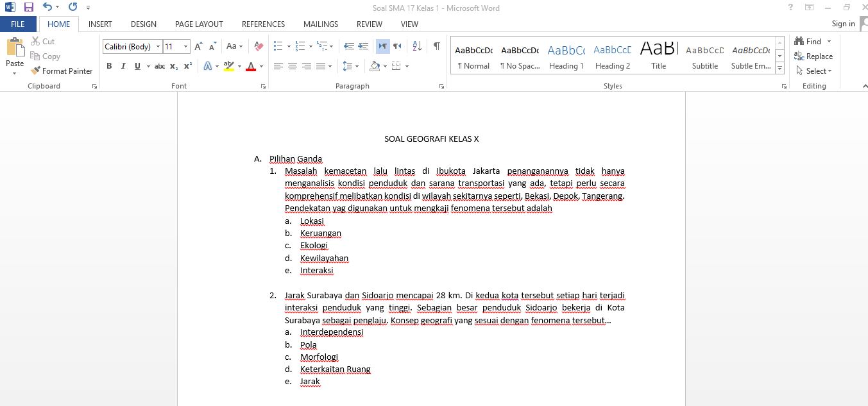Toggle subscript formatting
This screenshot has height=406, width=868.
coord(175,66)
